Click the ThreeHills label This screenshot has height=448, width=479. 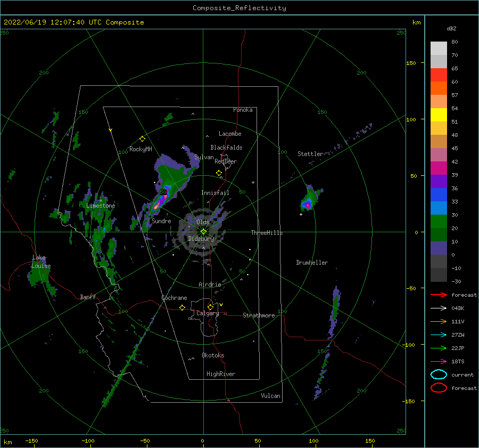(267, 233)
